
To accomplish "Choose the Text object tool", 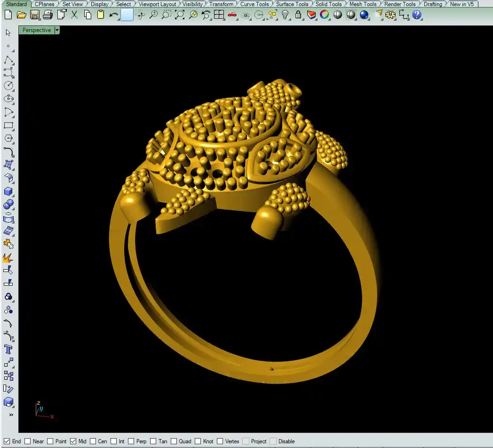I will [x=8, y=349].
